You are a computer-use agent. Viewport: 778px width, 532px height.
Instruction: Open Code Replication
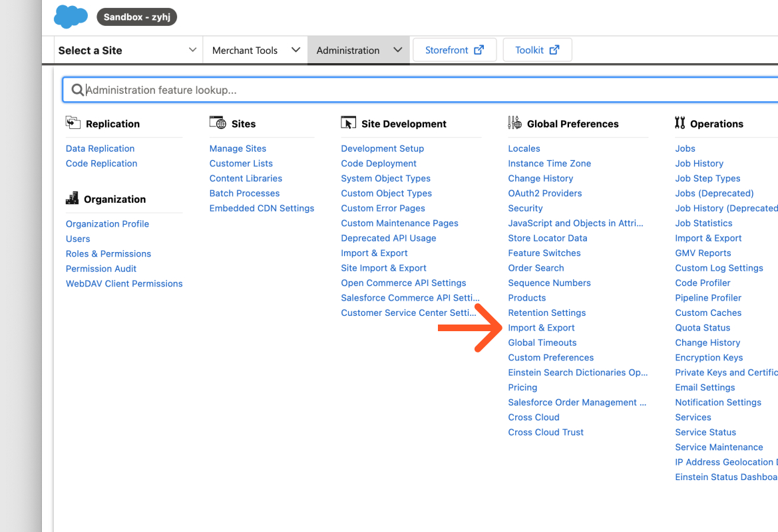pos(102,163)
